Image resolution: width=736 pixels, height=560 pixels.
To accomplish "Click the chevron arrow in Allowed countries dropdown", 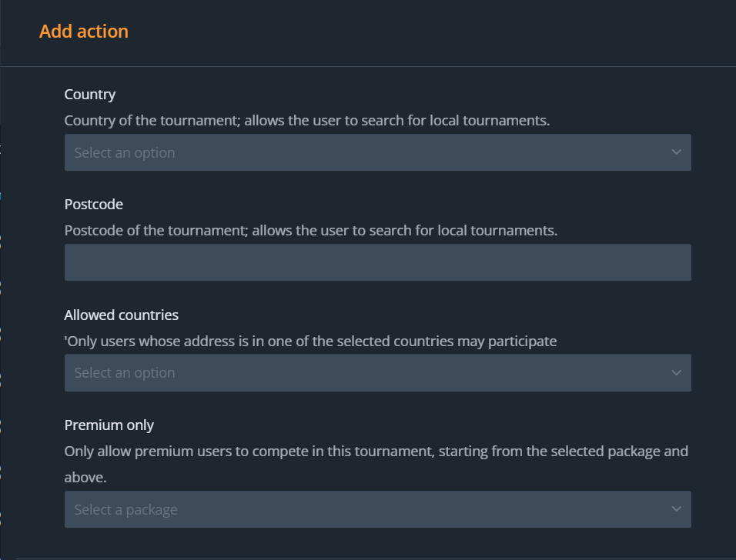I will (676, 373).
